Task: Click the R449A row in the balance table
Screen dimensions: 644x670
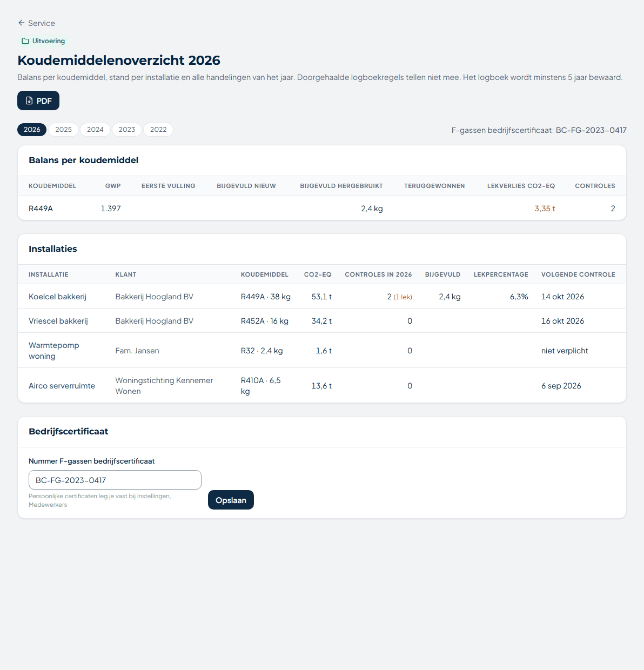Action: click(x=322, y=209)
